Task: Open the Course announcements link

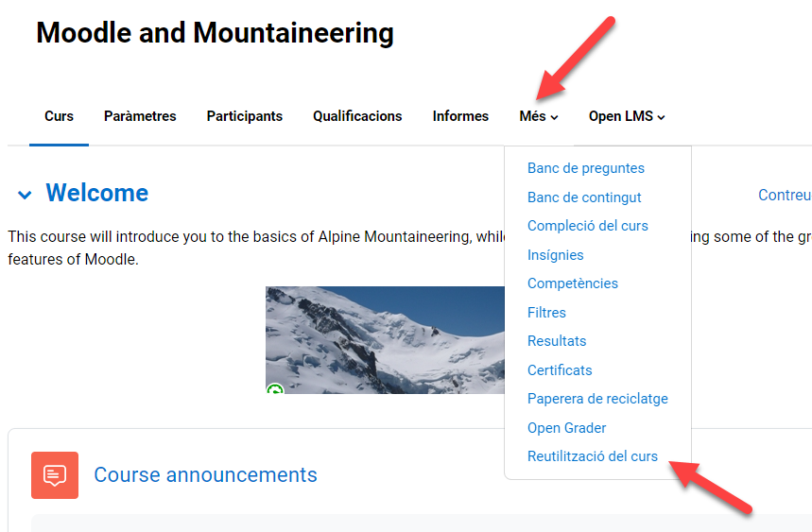Action: pos(205,474)
